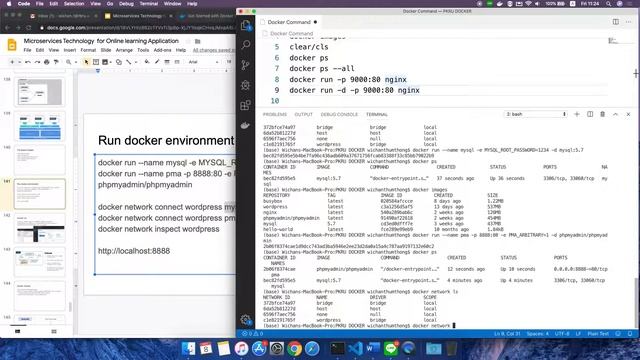This screenshot has height=360, width=640.
Task: Open Terminal app from the Dock
Action: [337, 349]
